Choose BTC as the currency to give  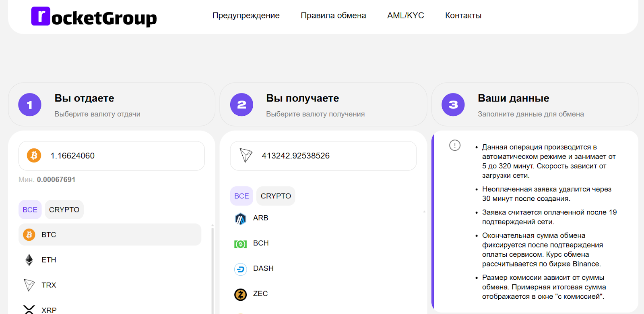click(110, 235)
